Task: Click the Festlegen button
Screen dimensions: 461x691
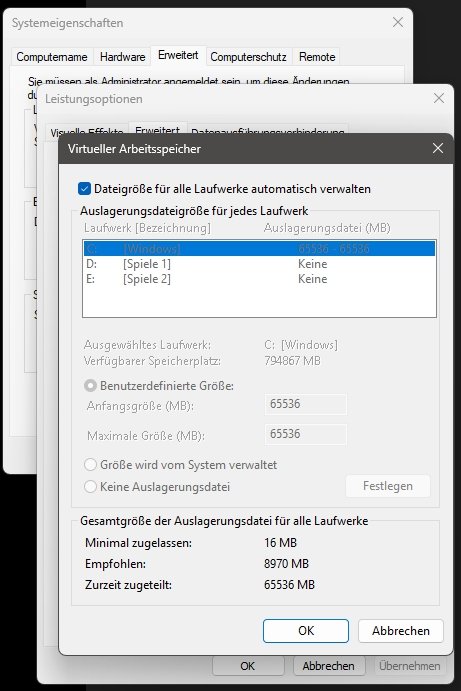Action: pos(388,486)
